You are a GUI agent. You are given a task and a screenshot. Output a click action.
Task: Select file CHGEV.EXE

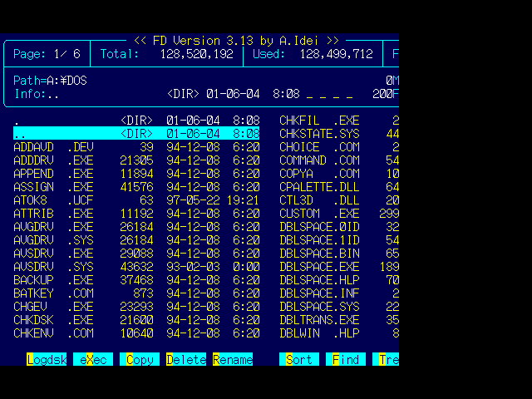136,307
